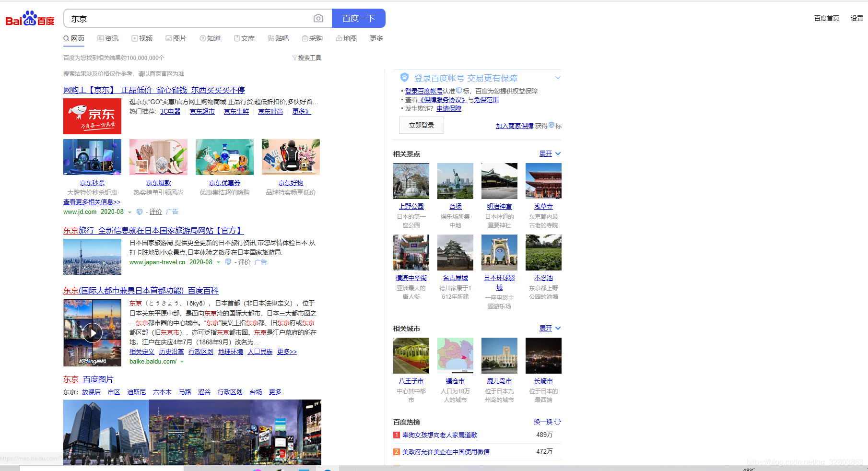Expand dropdown arrow next to www.jd.com
The height and width of the screenshot is (471, 868).
(x=129, y=212)
